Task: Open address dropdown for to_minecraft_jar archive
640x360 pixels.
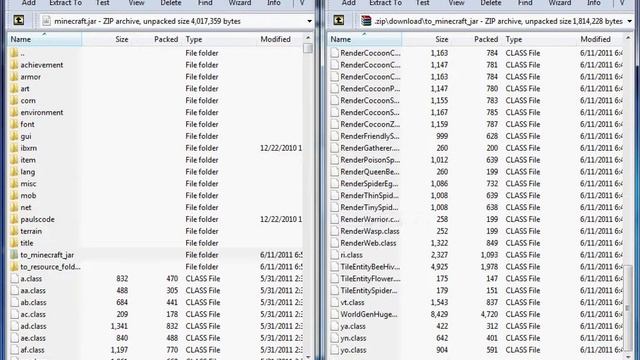Action: point(629,21)
